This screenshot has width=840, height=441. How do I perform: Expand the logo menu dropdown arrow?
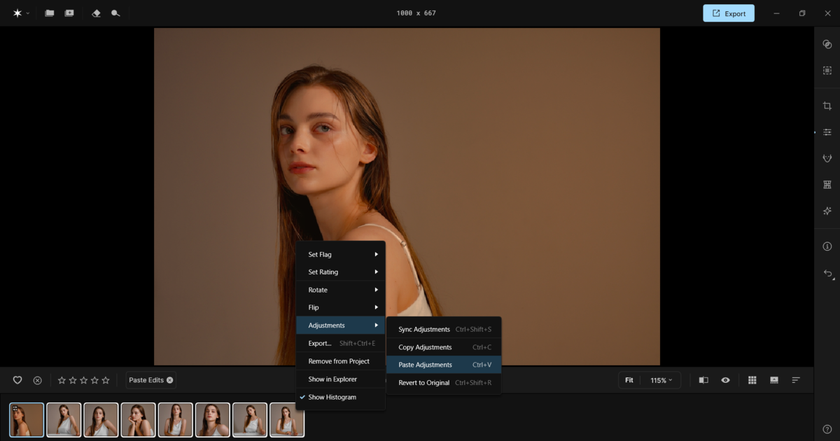28,13
